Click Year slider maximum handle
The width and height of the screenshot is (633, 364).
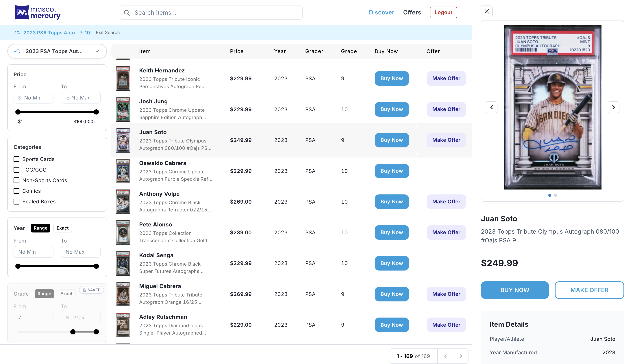[96, 266]
